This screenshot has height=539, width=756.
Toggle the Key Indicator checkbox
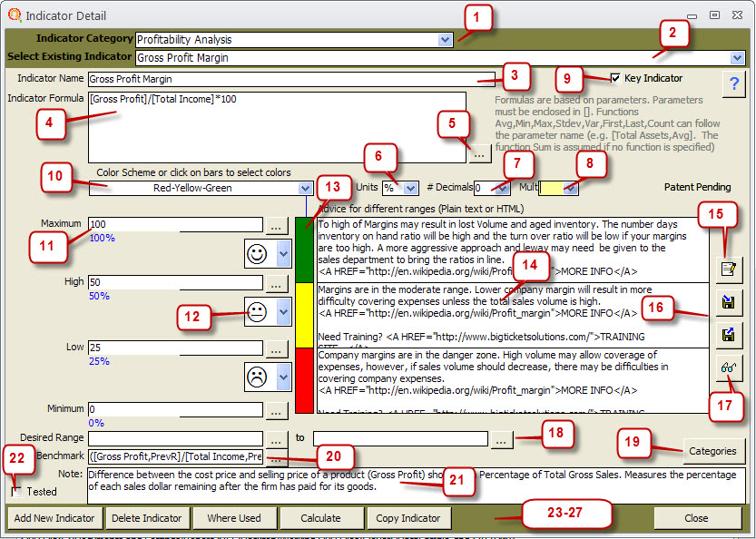tap(617, 79)
